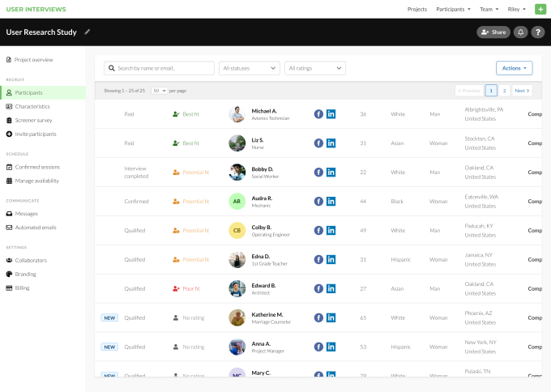Click the pencil icon beside User Research Study
This screenshot has height=392, width=551.
coord(88,32)
